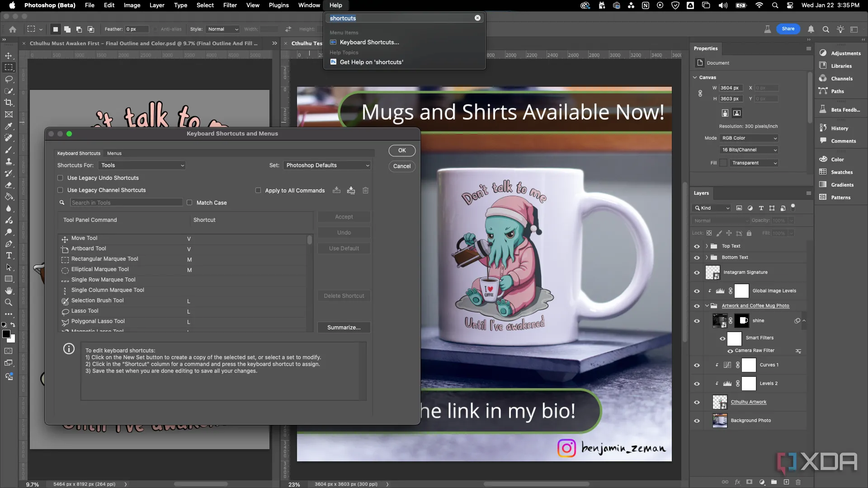Click the Fill color swatch in Properties
This screenshot has height=488, width=868.
[x=723, y=163]
